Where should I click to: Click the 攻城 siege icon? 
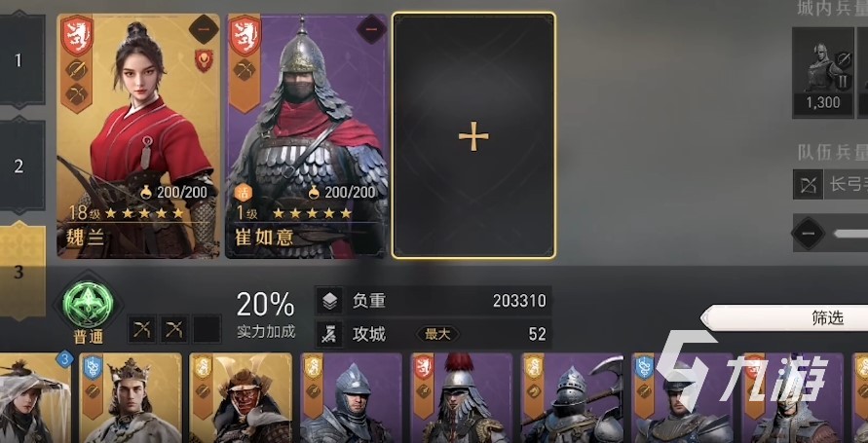click(x=330, y=334)
